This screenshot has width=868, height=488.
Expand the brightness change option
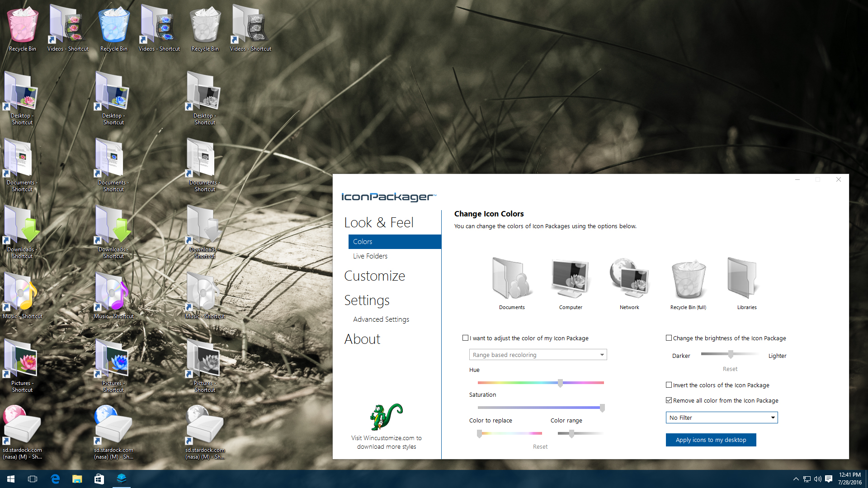pos(669,338)
